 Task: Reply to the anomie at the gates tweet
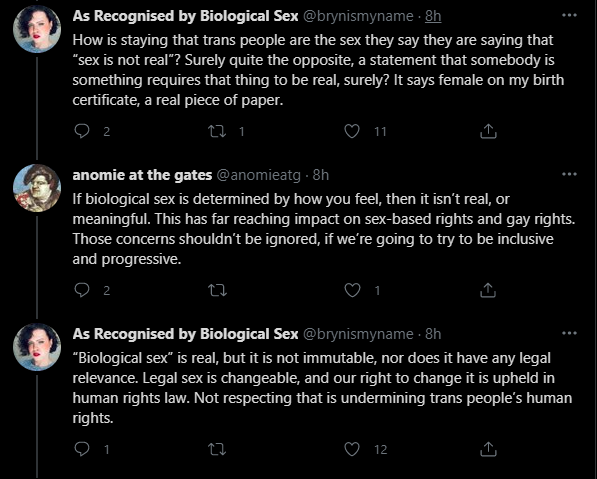click(81, 291)
